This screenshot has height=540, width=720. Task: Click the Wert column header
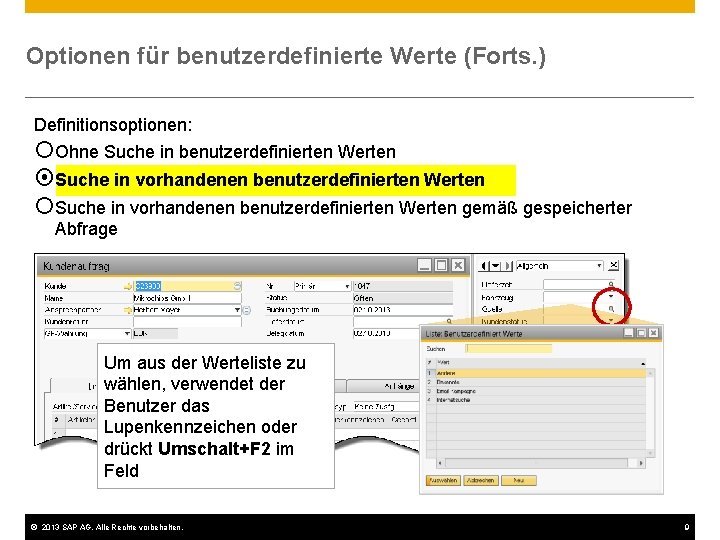pyautogui.click(x=541, y=363)
